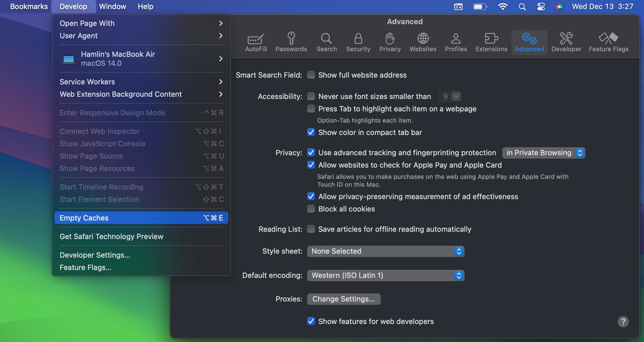Select the Websites settings icon
The height and width of the screenshot is (342, 644).
point(423,42)
